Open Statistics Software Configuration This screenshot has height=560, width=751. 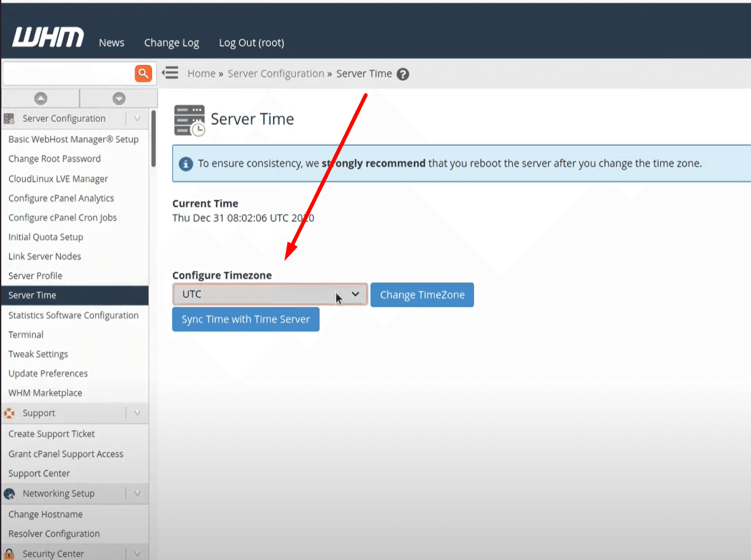click(73, 315)
